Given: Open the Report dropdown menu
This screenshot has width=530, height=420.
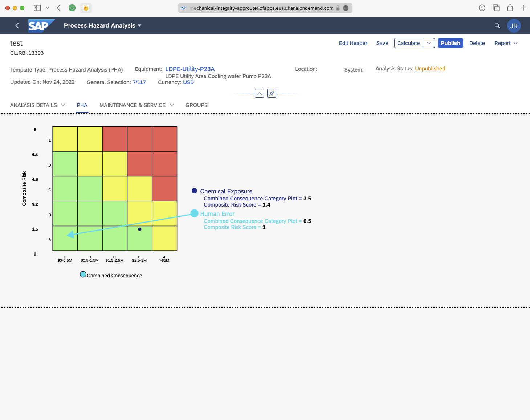Looking at the screenshot, I should pos(506,43).
